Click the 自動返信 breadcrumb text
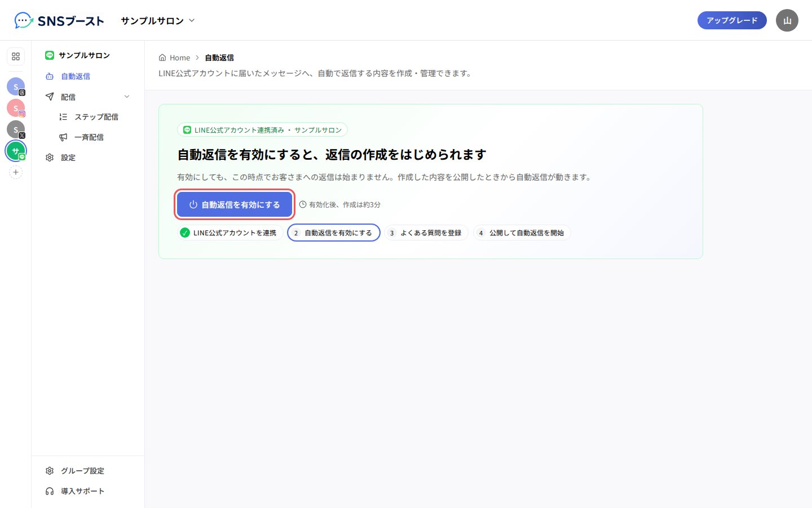 click(219, 58)
